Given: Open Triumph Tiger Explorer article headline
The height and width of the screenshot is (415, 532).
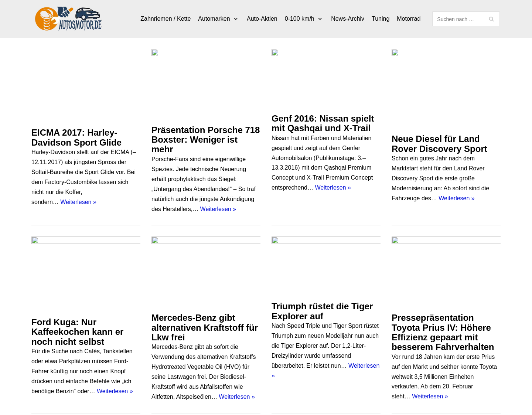Looking at the screenshot, I should [x=322, y=311].
